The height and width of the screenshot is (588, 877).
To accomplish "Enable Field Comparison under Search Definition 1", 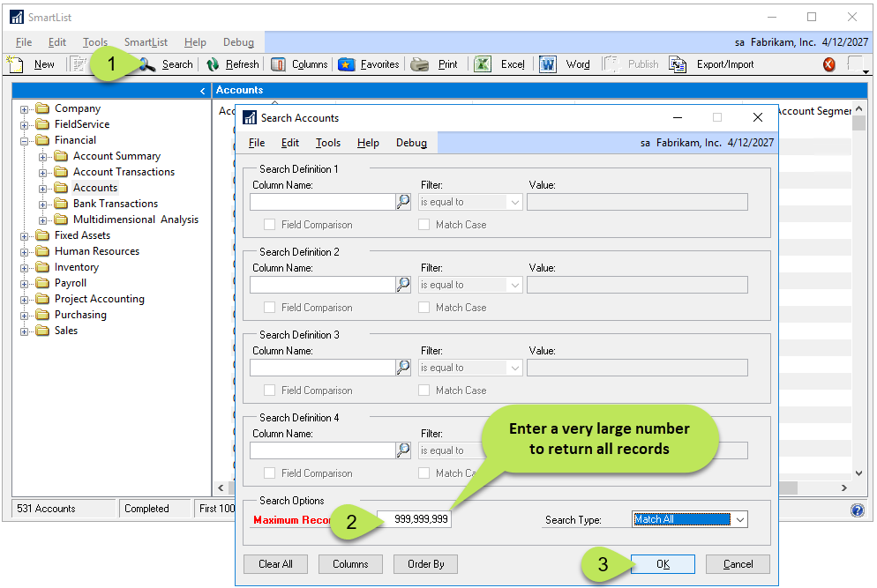I will click(x=269, y=224).
